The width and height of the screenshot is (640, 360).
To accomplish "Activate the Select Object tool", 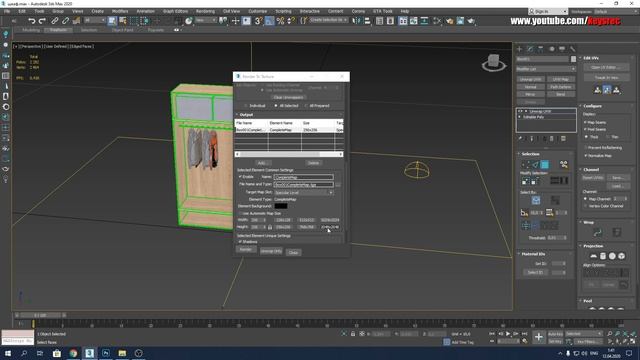I will pos(112,20).
